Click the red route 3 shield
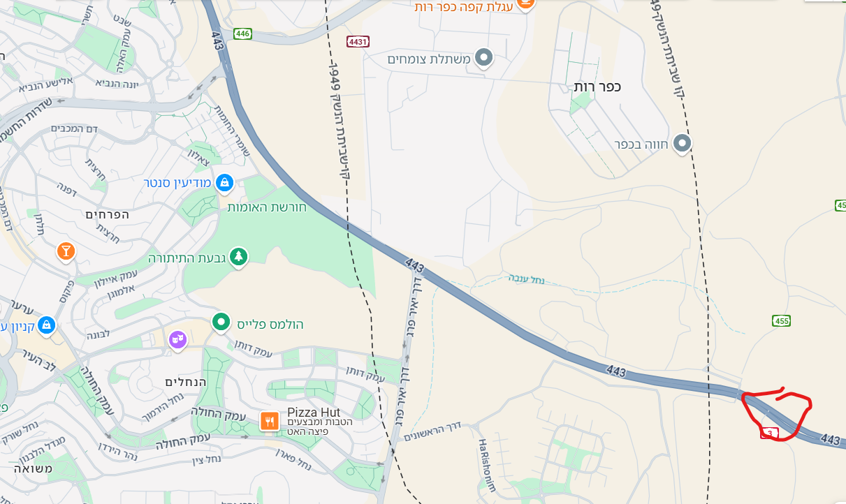 click(x=769, y=433)
